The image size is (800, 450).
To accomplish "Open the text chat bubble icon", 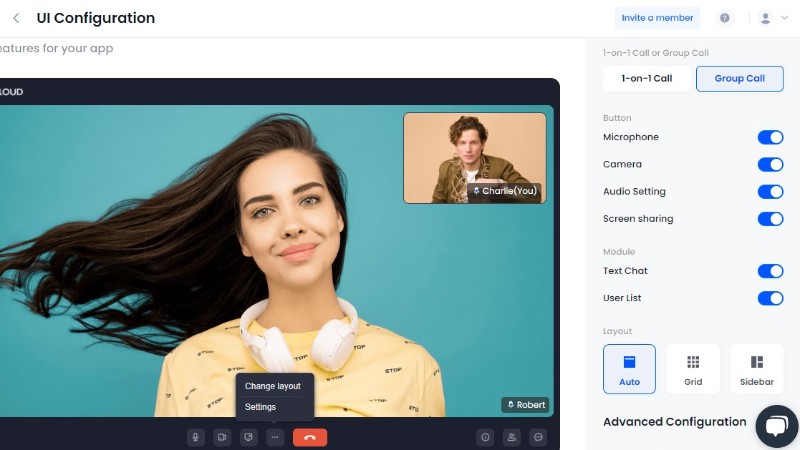I will [x=538, y=437].
